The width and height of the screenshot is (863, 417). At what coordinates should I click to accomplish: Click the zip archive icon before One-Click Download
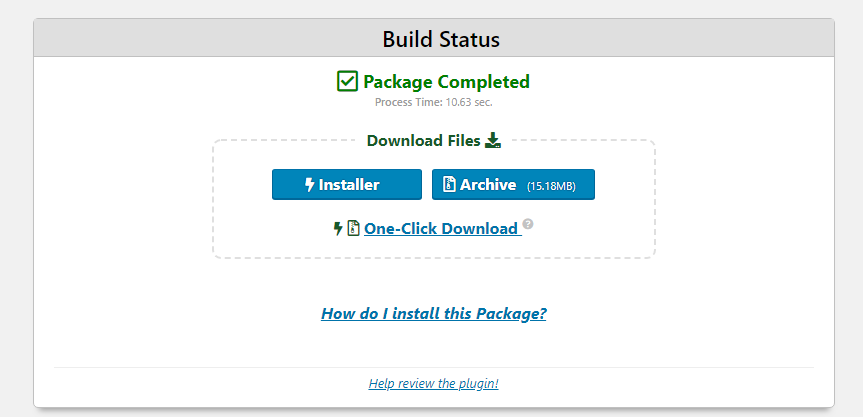[x=353, y=228]
